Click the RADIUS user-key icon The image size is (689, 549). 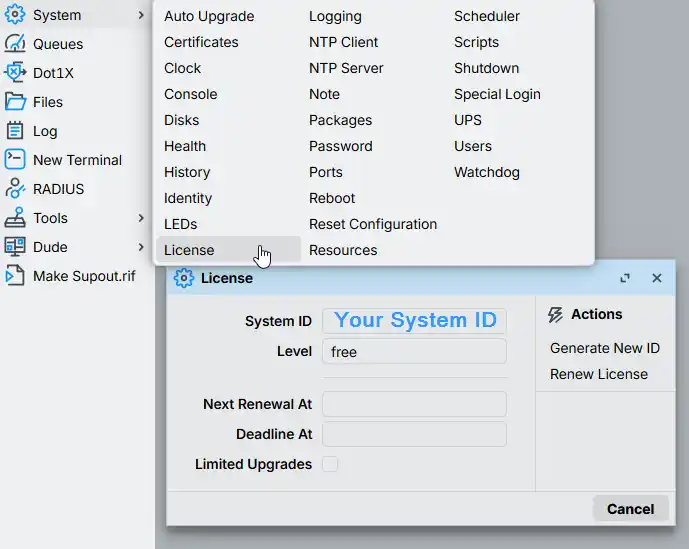pyautogui.click(x=15, y=189)
